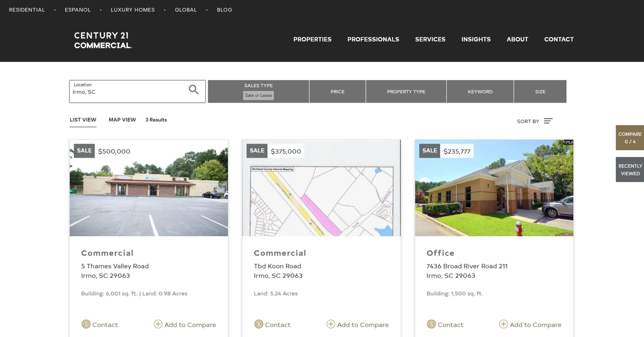This screenshot has width=644, height=337.
Task: Open the KEYWORD filter panel
Action: pos(480,91)
